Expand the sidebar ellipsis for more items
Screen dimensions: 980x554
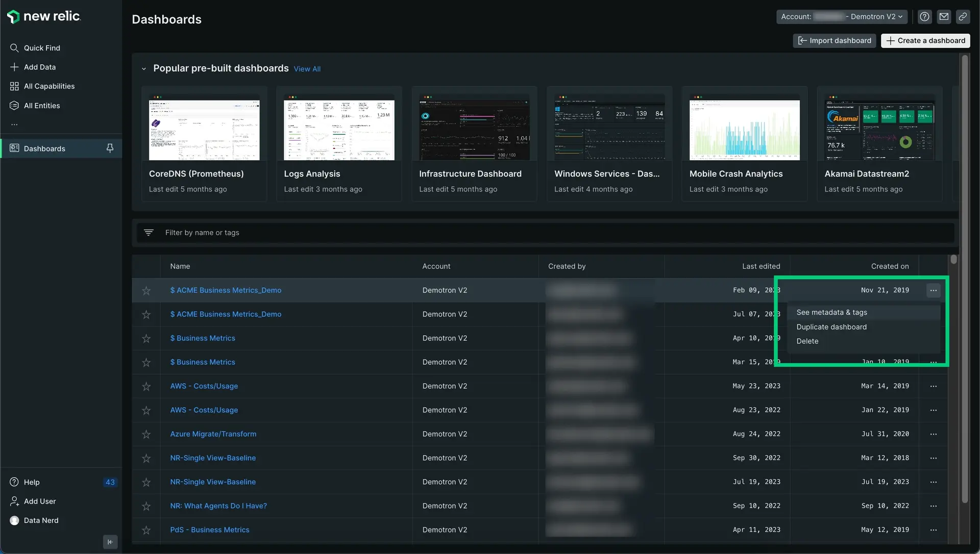(14, 124)
